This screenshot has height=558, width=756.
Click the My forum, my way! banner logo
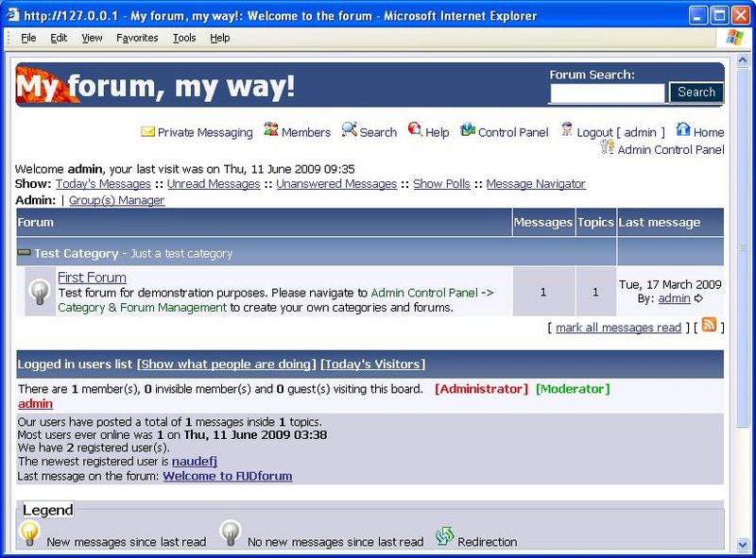tap(155, 86)
